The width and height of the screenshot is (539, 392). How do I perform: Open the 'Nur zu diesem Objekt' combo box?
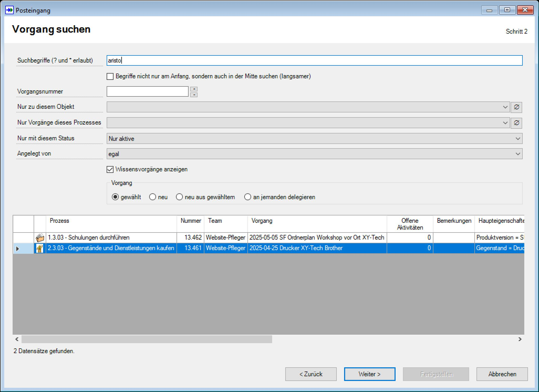click(308, 107)
